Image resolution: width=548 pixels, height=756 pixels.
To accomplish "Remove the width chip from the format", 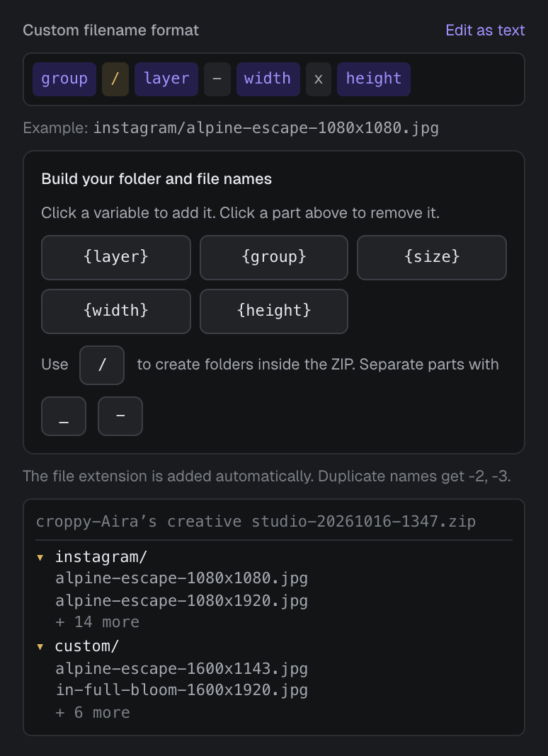I will point(268,79).
